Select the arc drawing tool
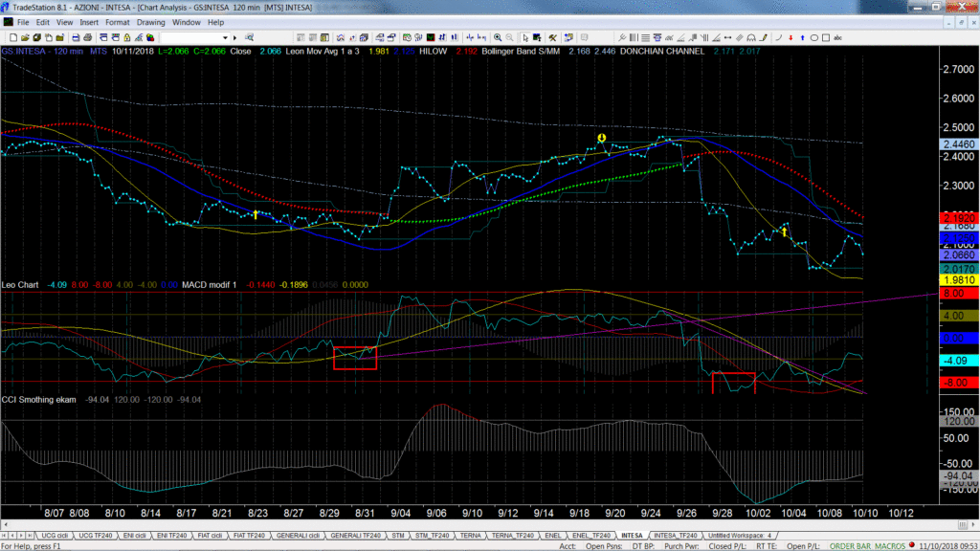Image resolution: width=980 pixels, height=551 pixels. [751, 38]
